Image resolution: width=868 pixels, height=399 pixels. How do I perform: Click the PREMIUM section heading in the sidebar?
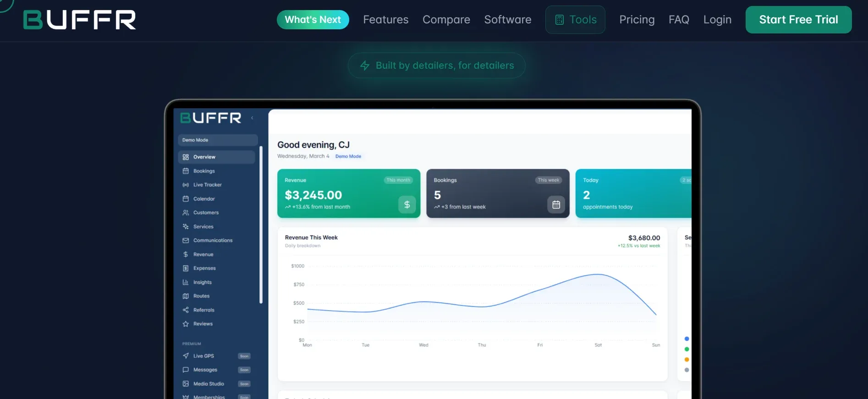coord(192,344)
